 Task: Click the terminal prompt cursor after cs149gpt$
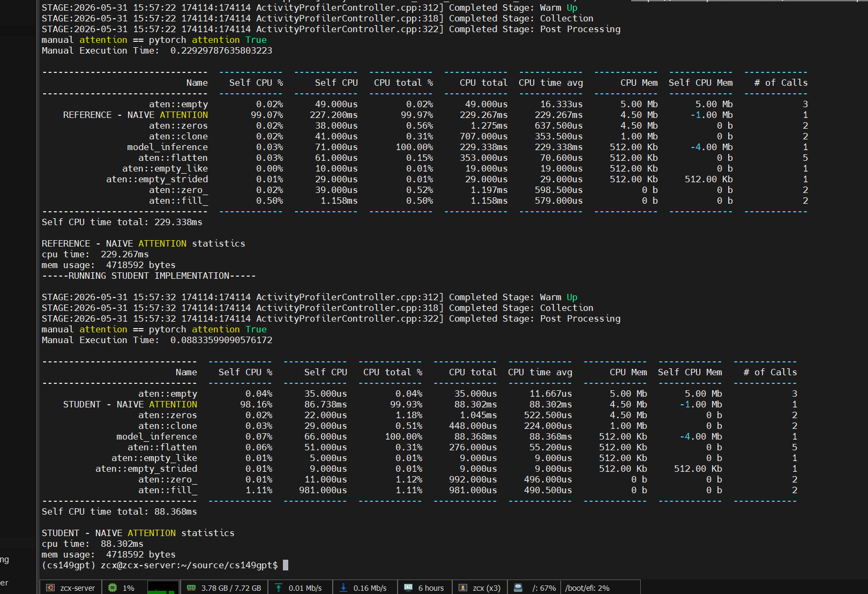pos(286,565)
